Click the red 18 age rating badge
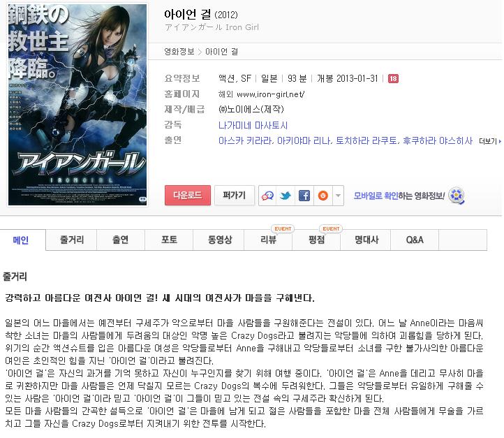Viewport: 504px width, 438px height. coord(393,78)
